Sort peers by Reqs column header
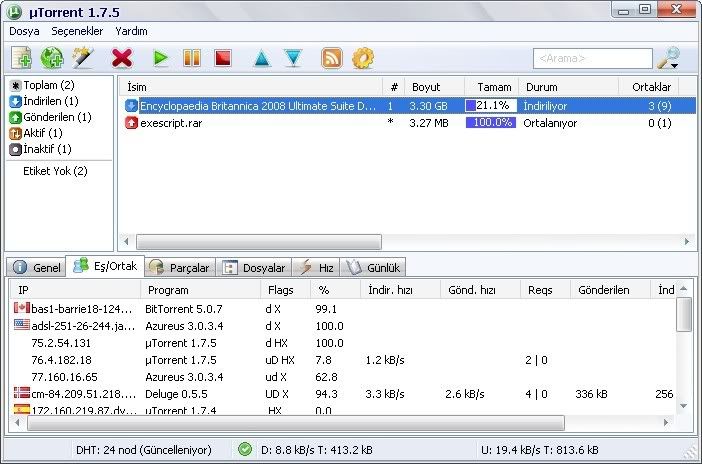 point(545,290)
